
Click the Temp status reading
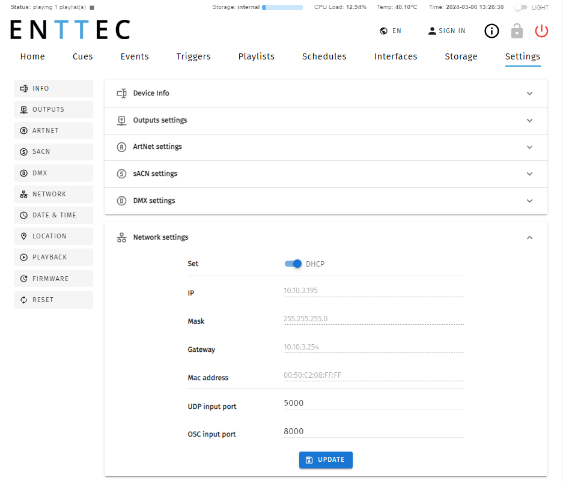pyautogui.click(x=397, y=7)
